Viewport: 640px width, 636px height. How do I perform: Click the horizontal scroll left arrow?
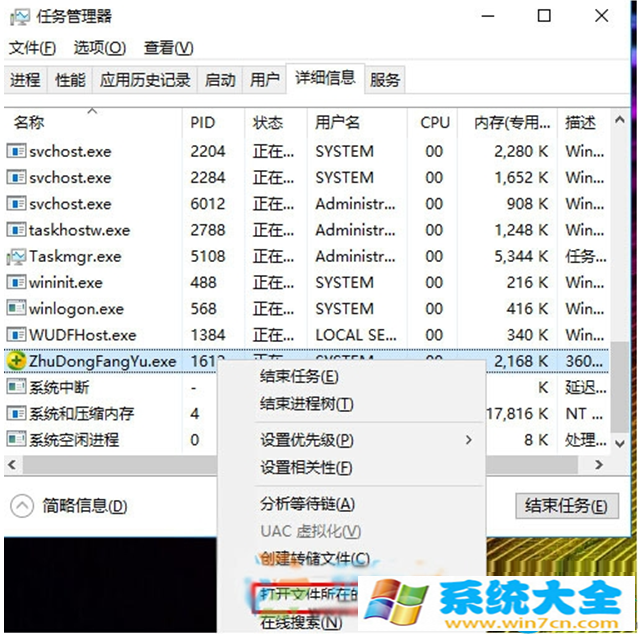(x=12, y=465)
